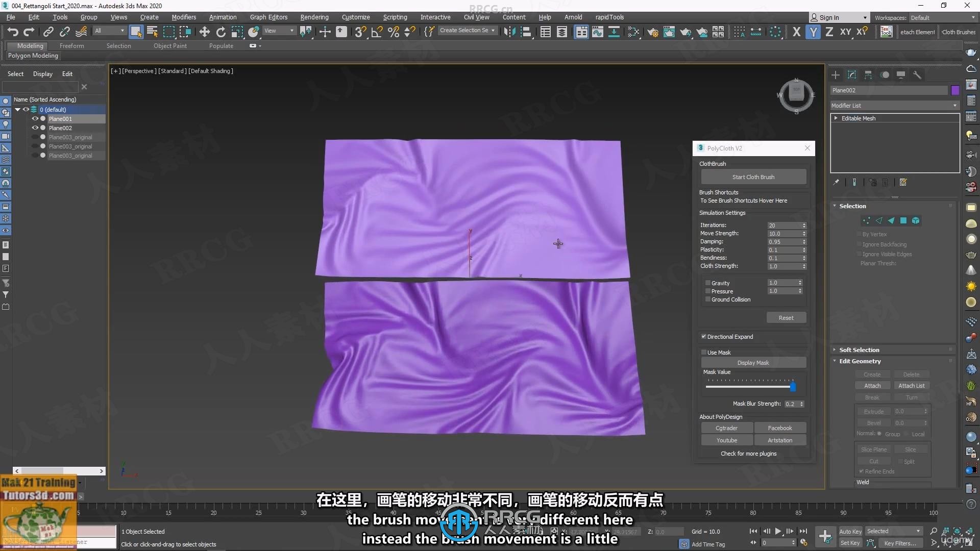Click the Mirror tool icon

509,32
